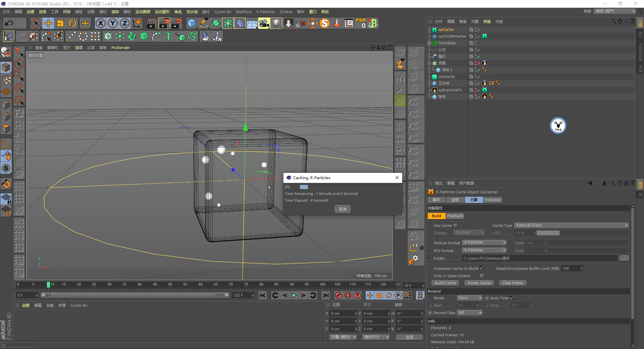644x349 pixels.
Task: Open the Cache Type dropdown
Action: (572, 226)
